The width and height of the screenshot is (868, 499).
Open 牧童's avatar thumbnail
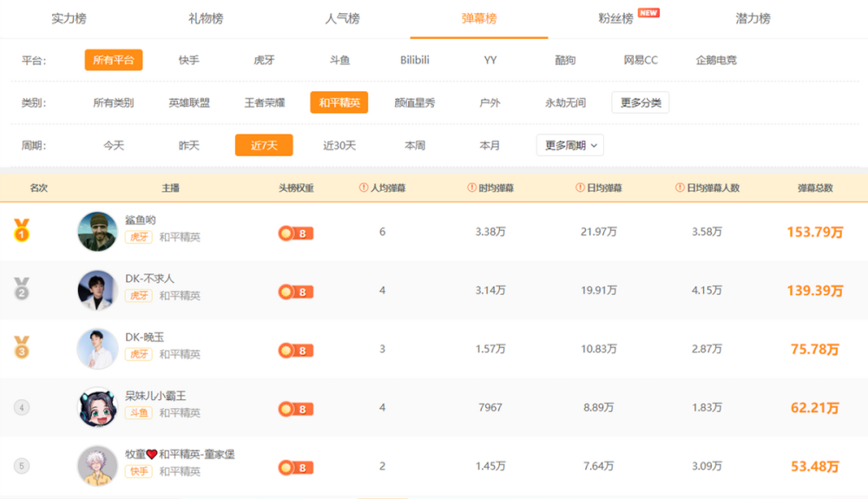(x=97, y=466)
